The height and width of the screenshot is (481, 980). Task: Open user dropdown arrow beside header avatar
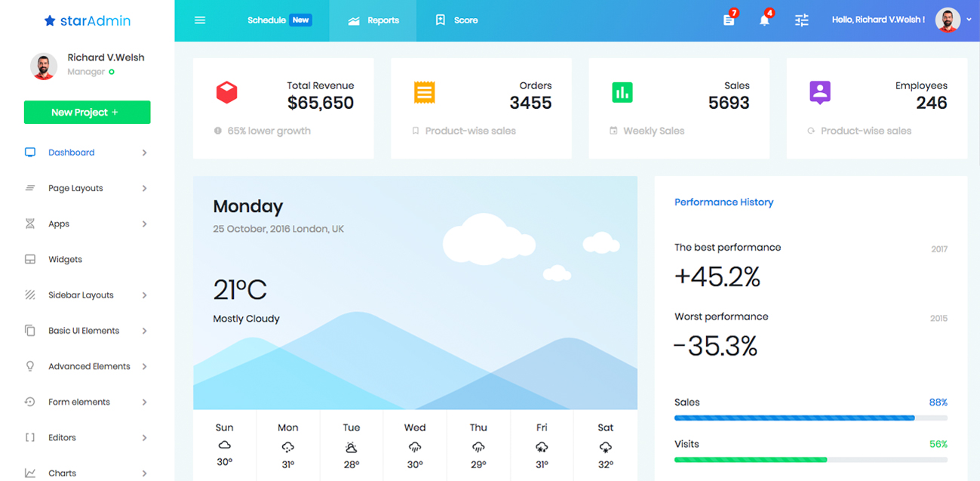[969, 20]
